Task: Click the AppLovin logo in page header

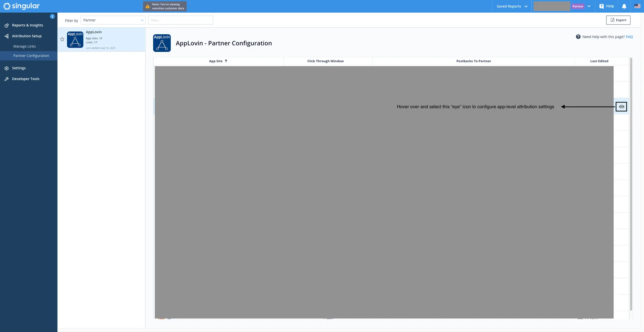Action: pos(162,43)
